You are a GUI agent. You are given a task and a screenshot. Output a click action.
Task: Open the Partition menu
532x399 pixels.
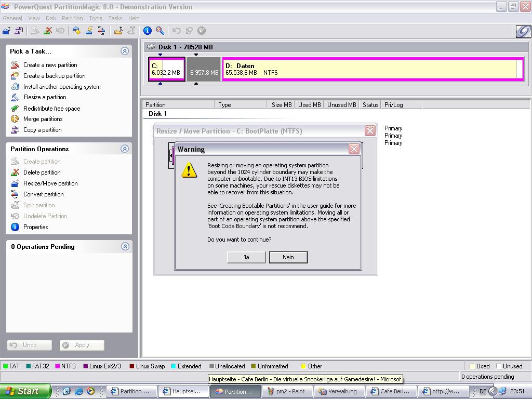(x=72, y=18)
